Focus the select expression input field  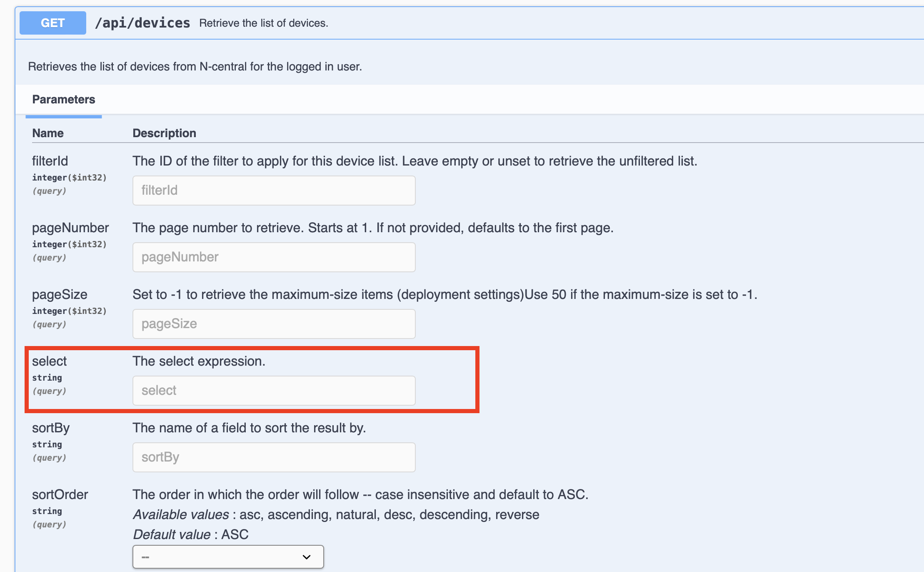click(274, 391)
